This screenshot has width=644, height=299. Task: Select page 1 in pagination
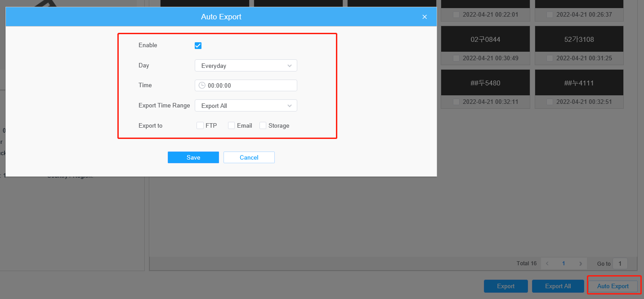click(563, 263)
